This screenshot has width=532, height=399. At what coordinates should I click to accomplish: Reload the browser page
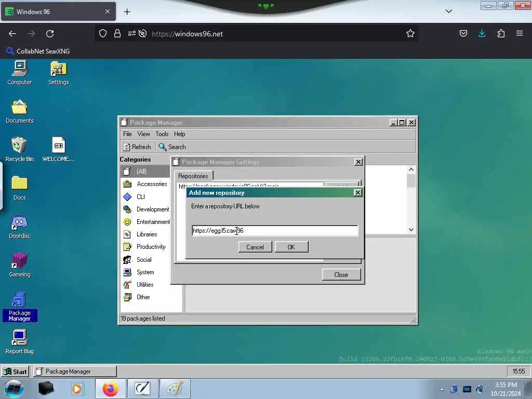tap(50, 34)
